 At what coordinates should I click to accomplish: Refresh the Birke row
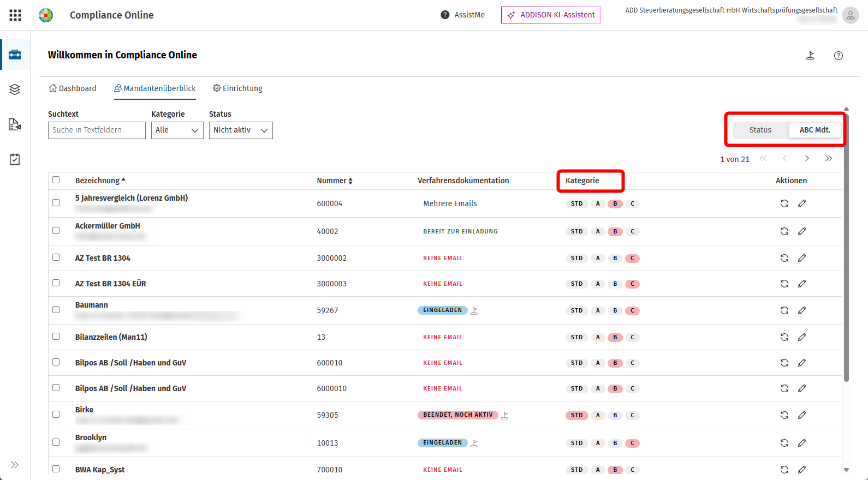[x=784, y=415]
